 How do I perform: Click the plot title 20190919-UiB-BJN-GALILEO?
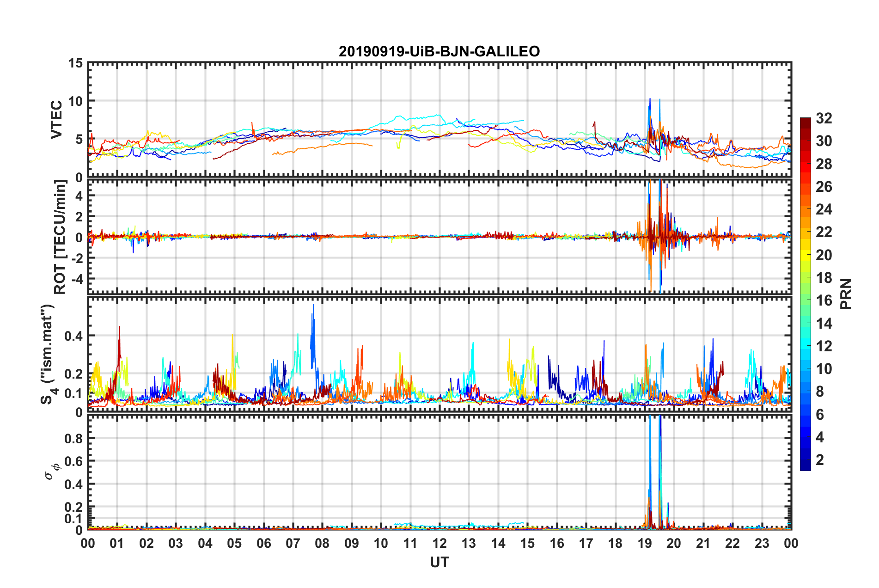[x=439, y=51]
